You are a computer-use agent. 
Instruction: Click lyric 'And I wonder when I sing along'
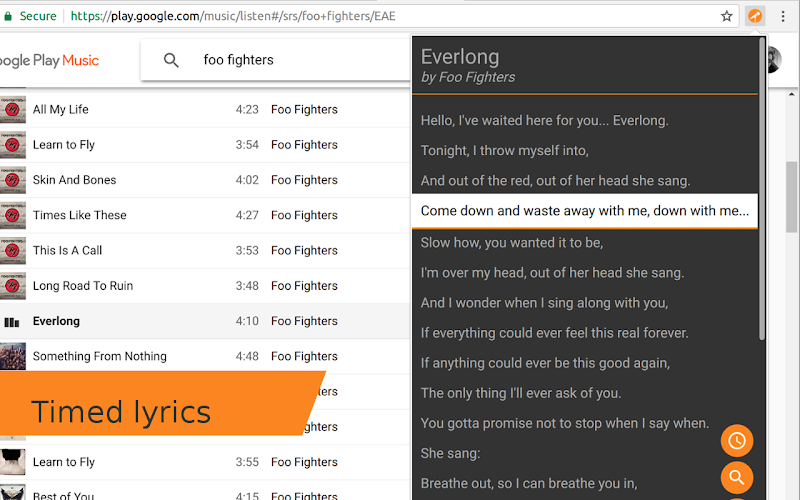(544, 303)
